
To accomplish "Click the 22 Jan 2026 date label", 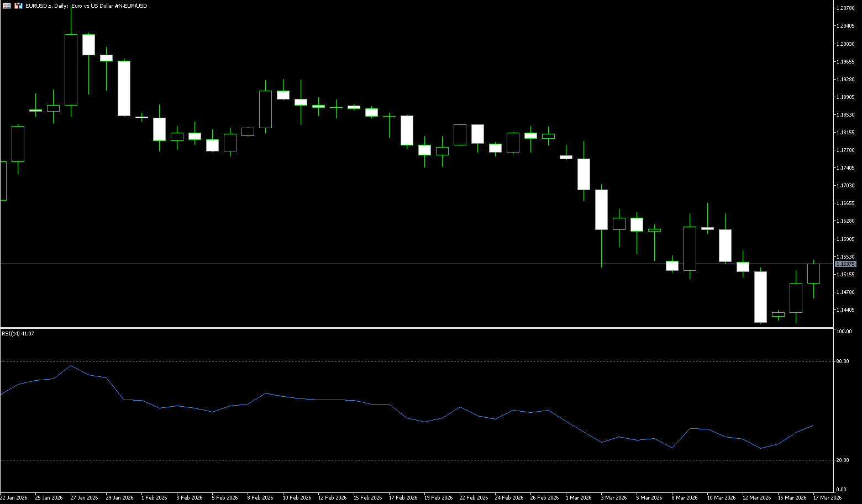I will [x=14, y=497].
